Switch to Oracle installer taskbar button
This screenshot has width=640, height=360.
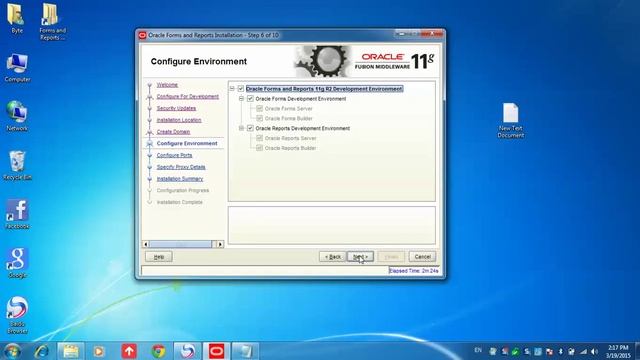[x=216, y=351]
